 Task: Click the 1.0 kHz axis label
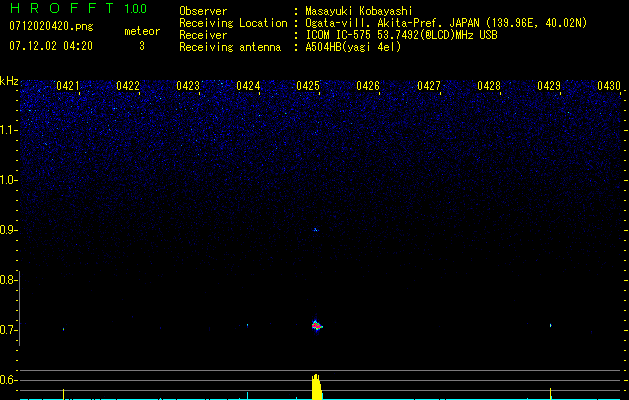tap(8, 180)
